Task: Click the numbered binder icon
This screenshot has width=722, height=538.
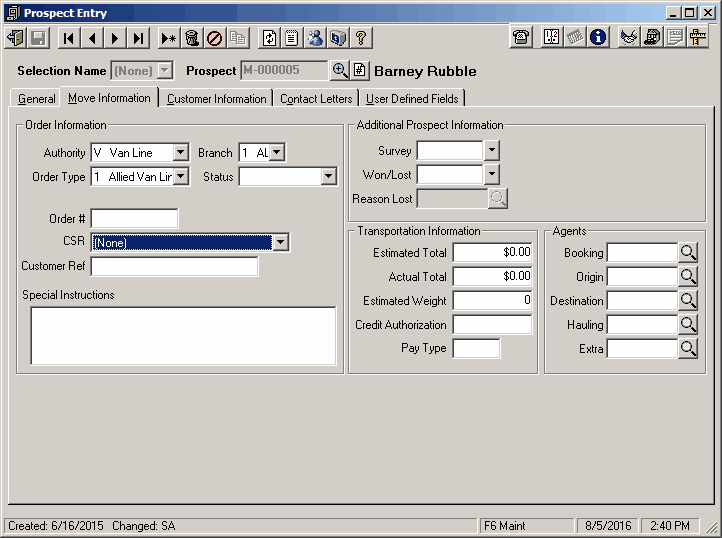Action: click(552, 37)
